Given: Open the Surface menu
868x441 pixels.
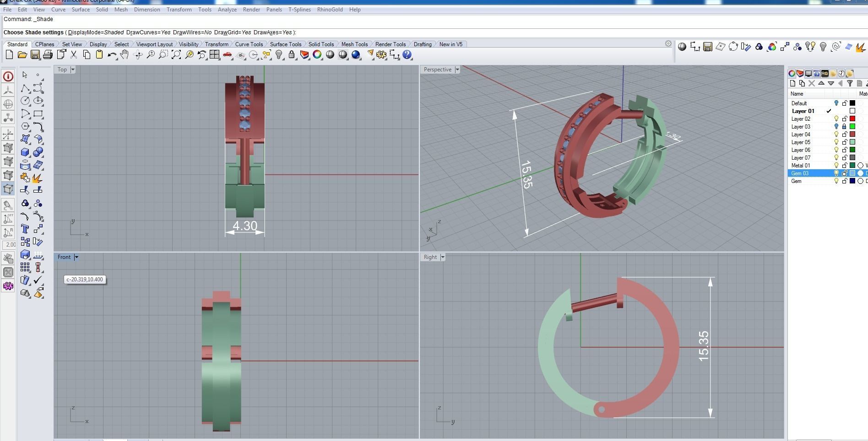Looking at the screenshot, I should click(81, 10).
